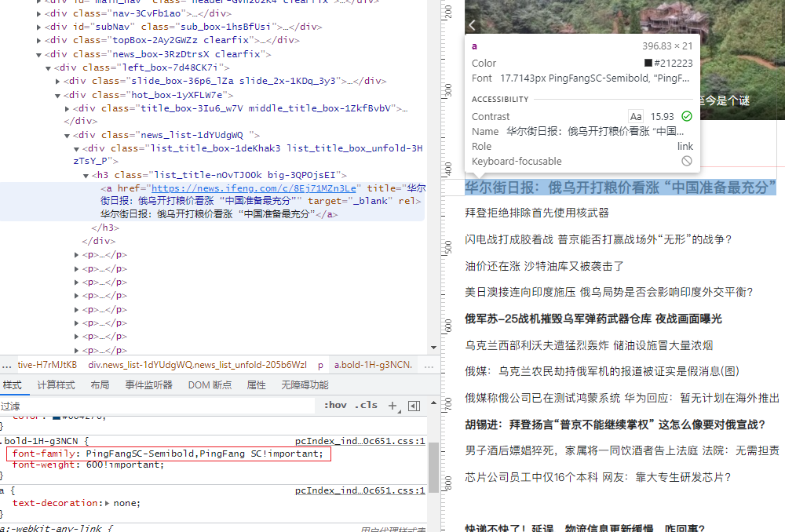Open pcIndex css source link for a rule

(360, 490)
